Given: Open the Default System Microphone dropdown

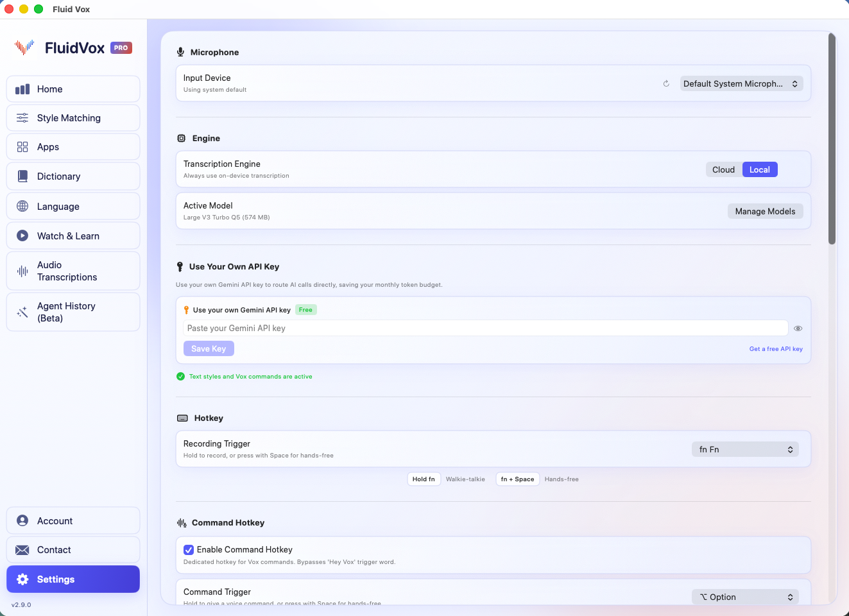Looking at the screenshot, I should click(741, 83).
